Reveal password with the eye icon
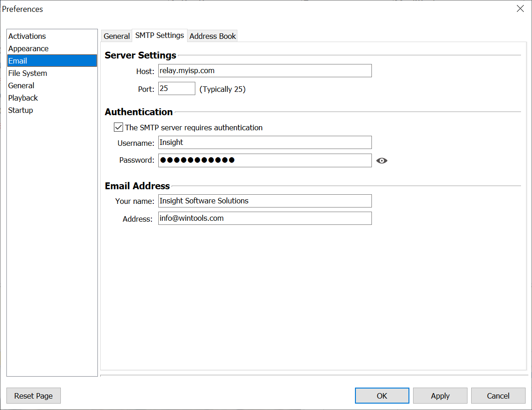 click(x=382, y=160)
